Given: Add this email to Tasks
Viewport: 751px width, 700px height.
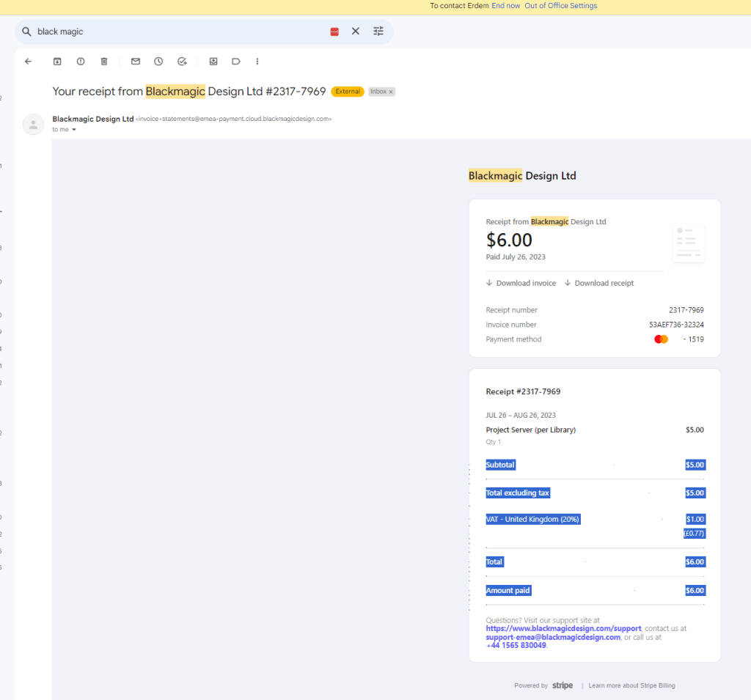Looking at the screenshot, I should 182,62.
